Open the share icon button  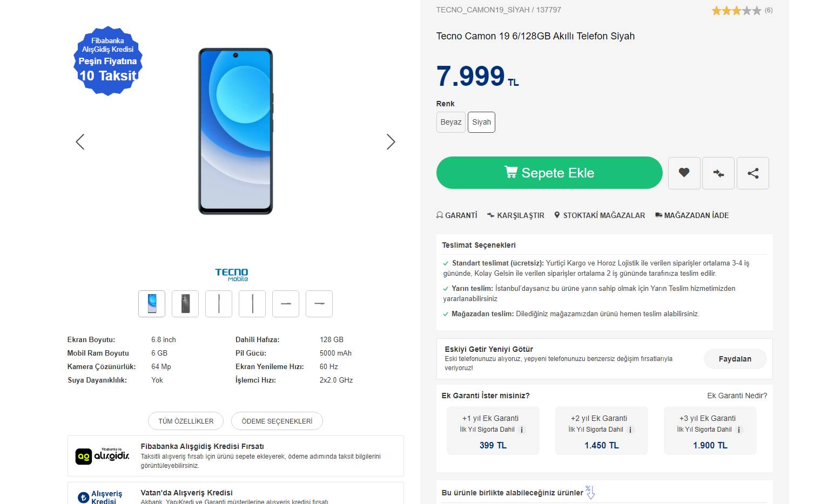[x=753, y=173]
